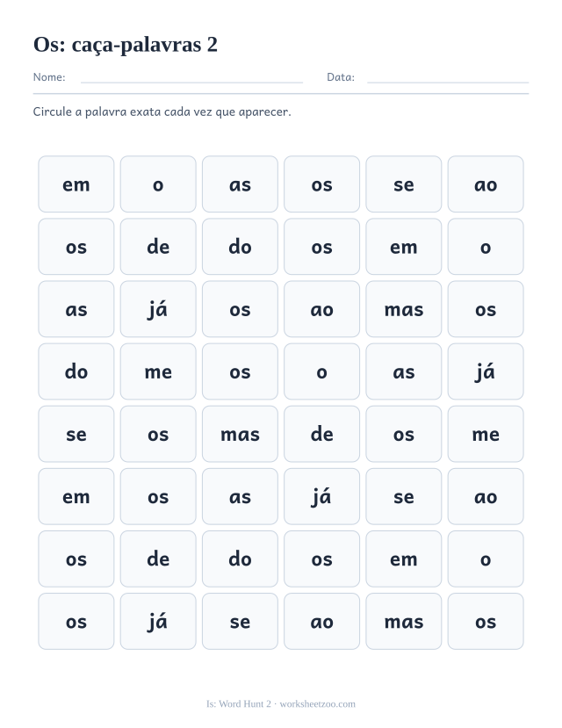Select the 'as' tile in the first row
Image resolution: width=562 pixels, height=728 pixels.
[240, 184]
